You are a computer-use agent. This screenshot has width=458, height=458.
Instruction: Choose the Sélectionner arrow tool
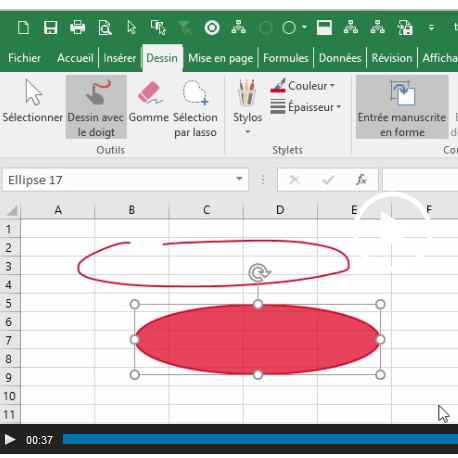tap(33, 102)
